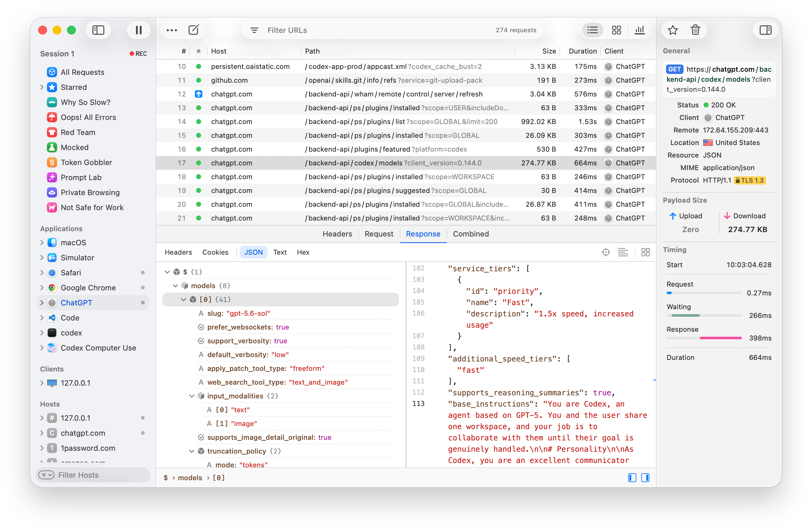The width and height of the screenshot is (812, 530).
Task: Open the filter options icon
Action: [254, 30]
